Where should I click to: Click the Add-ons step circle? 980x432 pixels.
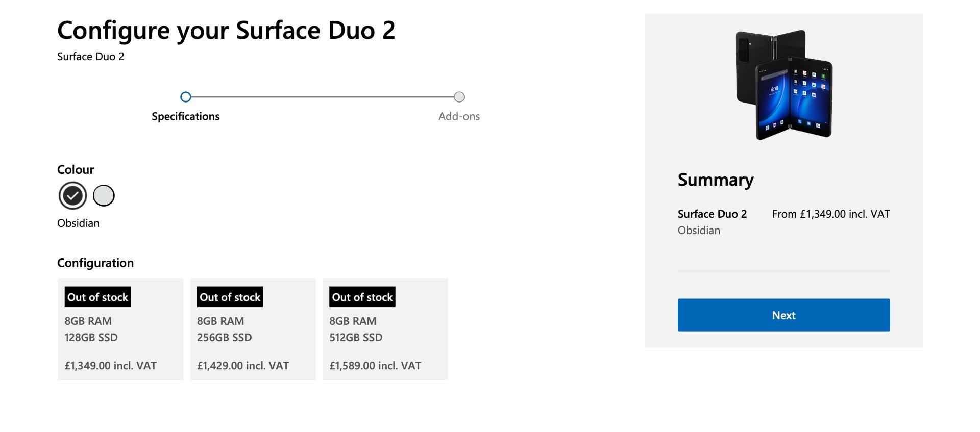pyautogui.click(x=459, y=97)
